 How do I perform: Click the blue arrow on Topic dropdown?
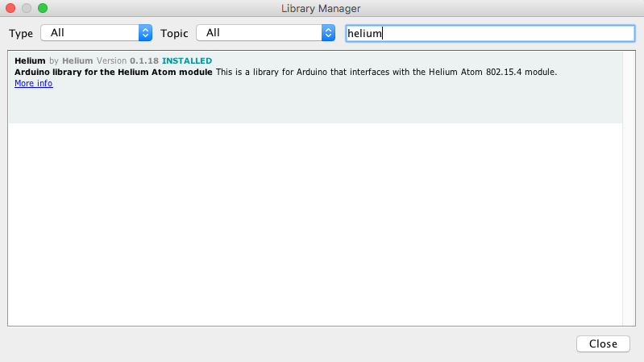coord(327,33)
